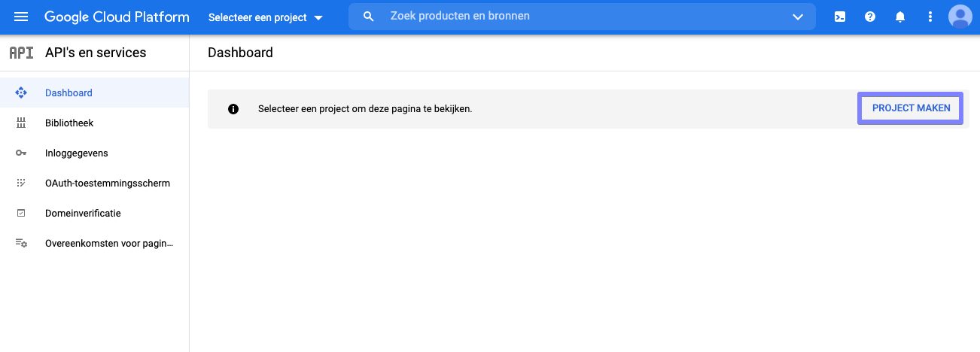Open the help question mark icon
The height and width of the screenshot is (352, 980).
coord(870,17)
